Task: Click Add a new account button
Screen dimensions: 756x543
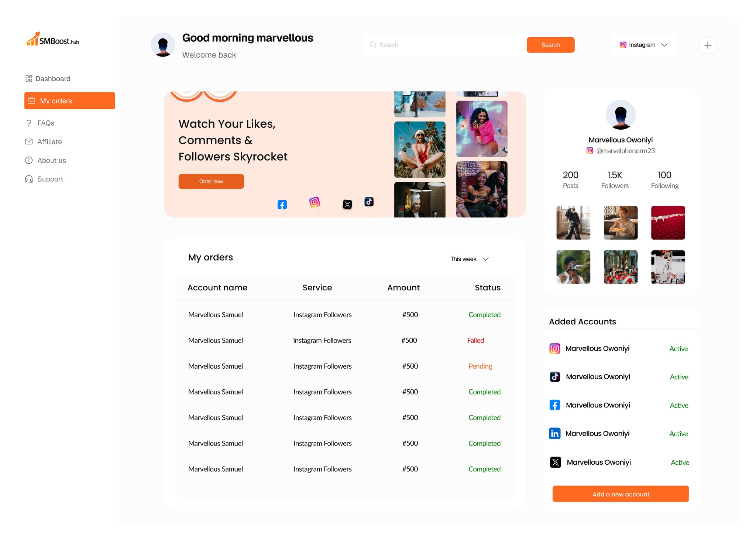Action: (621, 494)
